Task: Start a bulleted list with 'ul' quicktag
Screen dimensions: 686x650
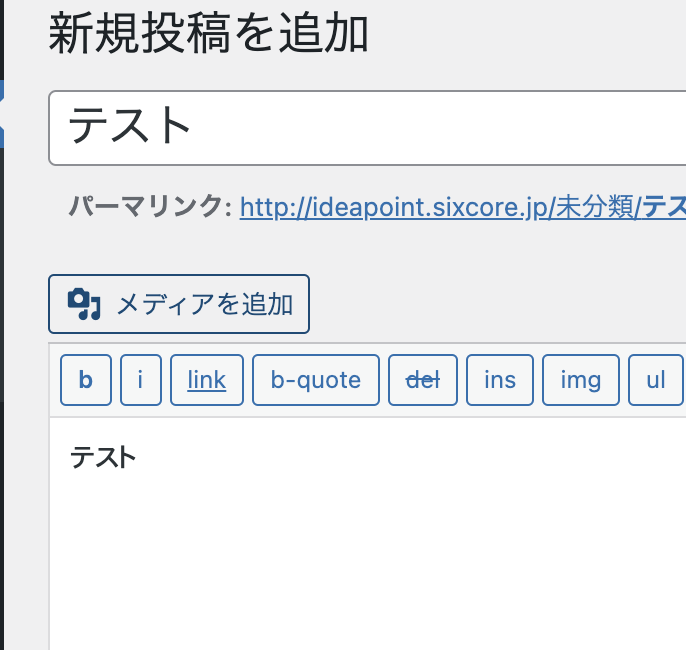Action: 656,380
